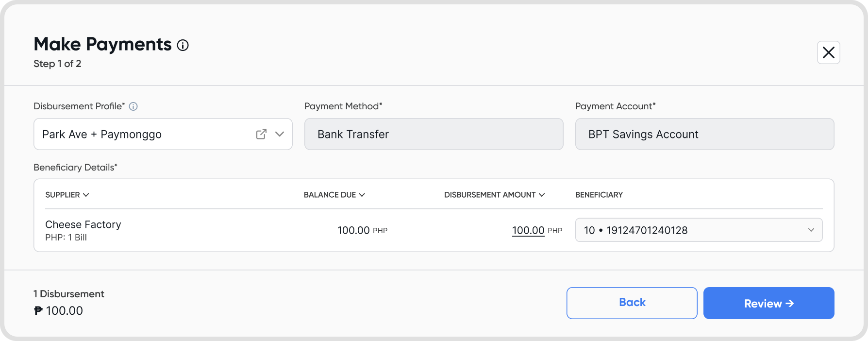Viewport: 868px width, 341px height.
Task: Click the Park Ave + Paymonggo profile text
Action: pyautogui.click(x=102, y=135)
